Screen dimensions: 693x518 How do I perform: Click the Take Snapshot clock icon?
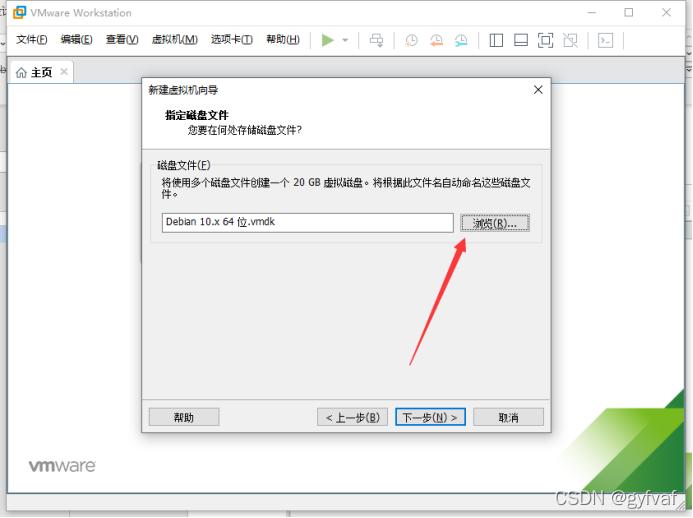tap(411, 41)
